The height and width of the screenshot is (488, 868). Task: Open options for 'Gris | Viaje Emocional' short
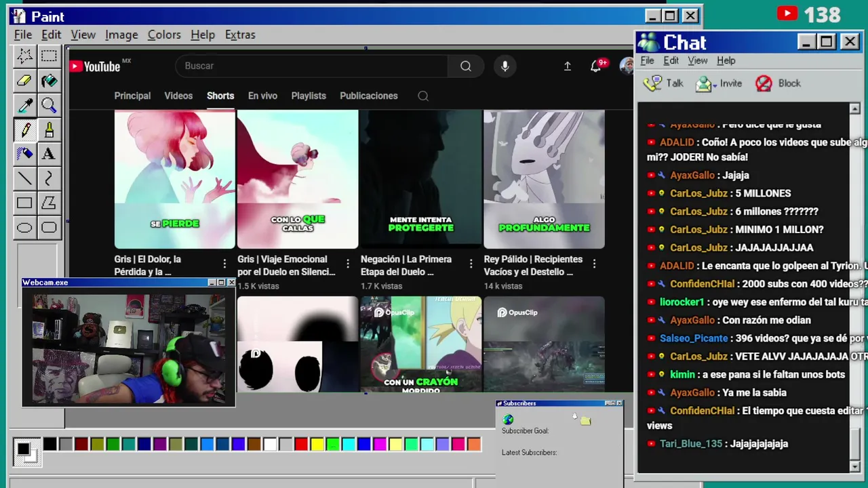tap(348, 263)
